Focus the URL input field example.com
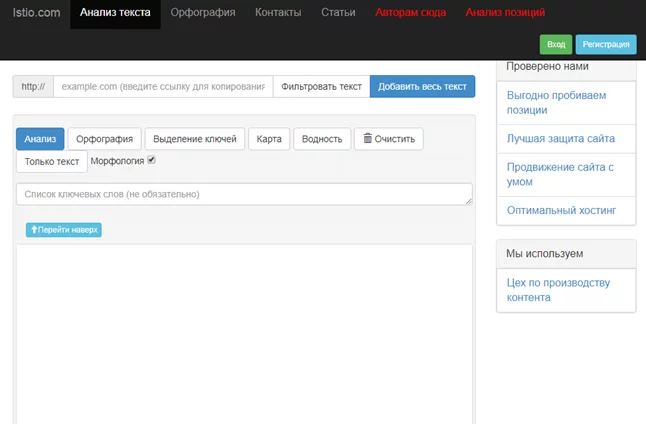 [163, 87]
